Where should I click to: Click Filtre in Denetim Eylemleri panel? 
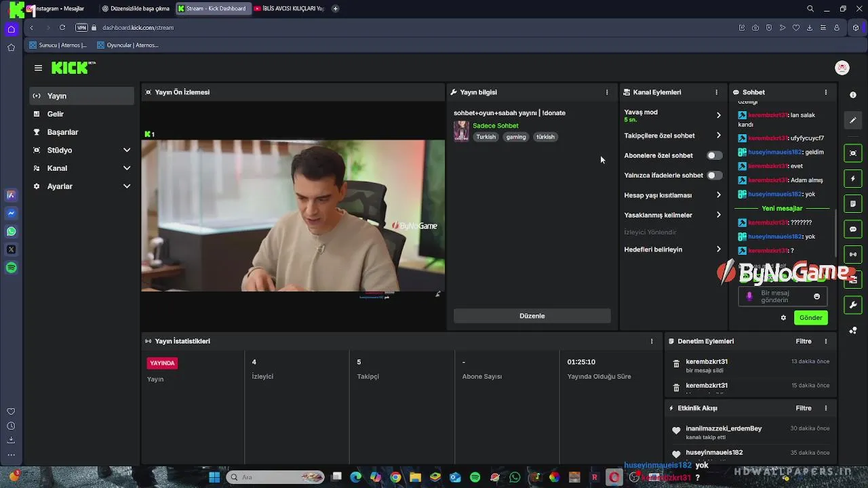point(804,342)
